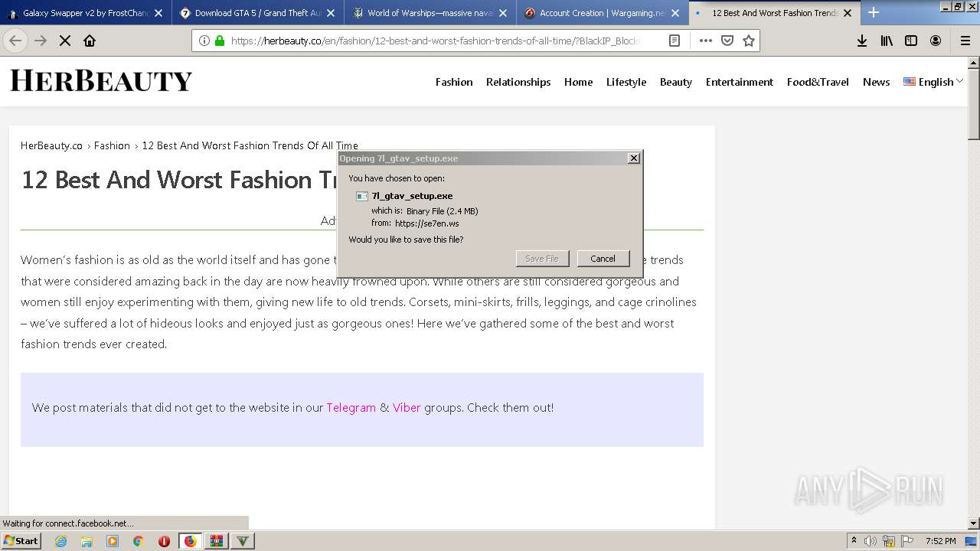The height and width of the screenshot is (551, 980).
Task: Open Opera icon in taskbar
Action: (164, 541)
